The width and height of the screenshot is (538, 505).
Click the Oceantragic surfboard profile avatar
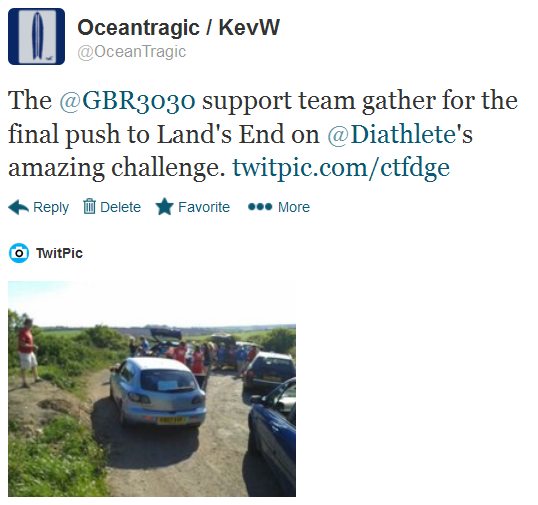36,36
